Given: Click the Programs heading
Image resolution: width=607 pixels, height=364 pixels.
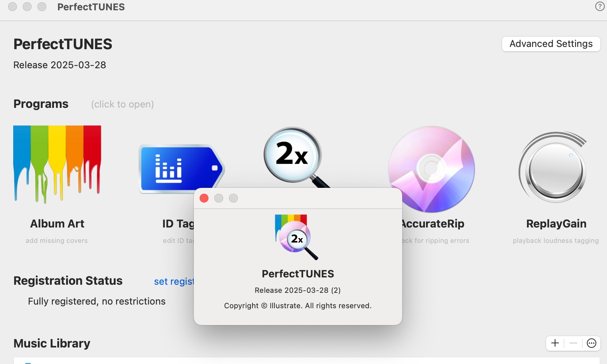Looking at the screenshot, I should tap(41, 104).
